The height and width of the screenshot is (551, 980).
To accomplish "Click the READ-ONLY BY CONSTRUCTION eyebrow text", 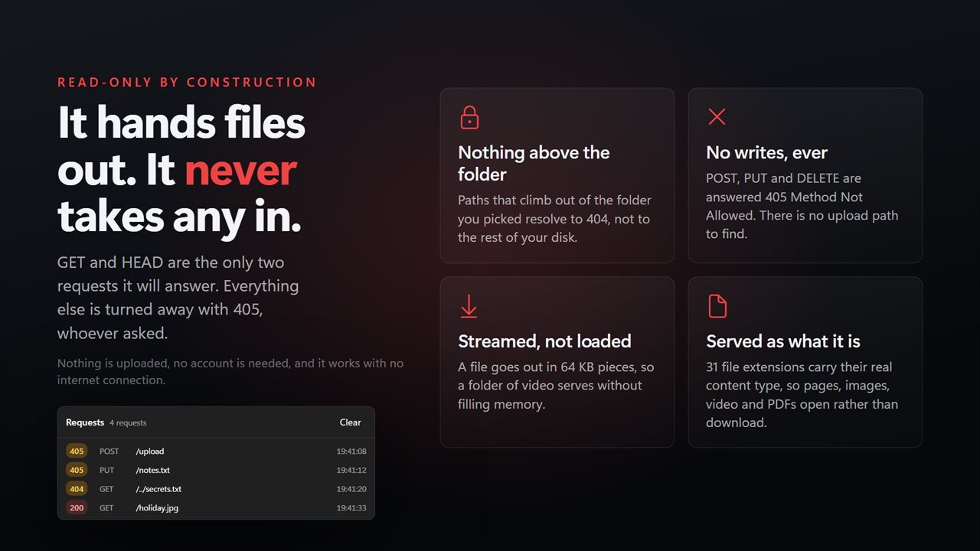I will pyautogui.click(x=187, y=82).
